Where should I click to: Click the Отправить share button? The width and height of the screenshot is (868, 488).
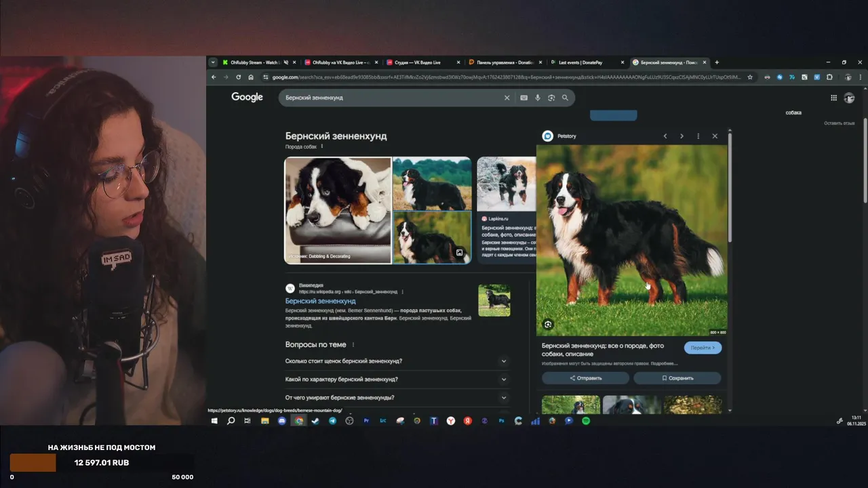pyautogui.click(x=585, y=378)
